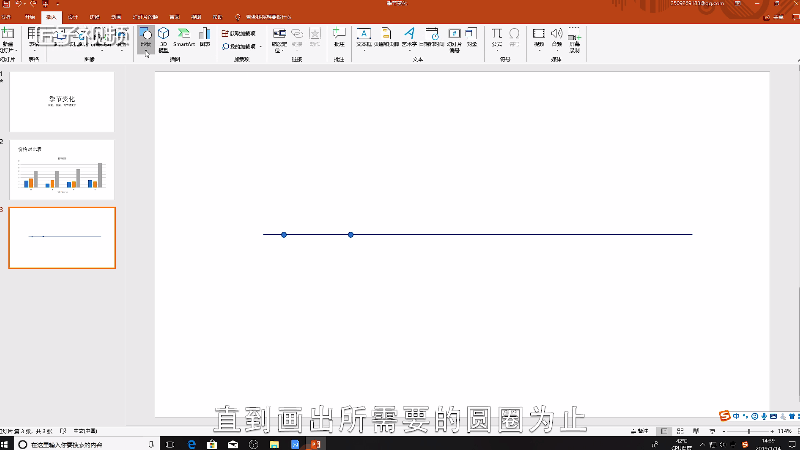
Task: Select slide 1 thumbnail with title text
Action: (62, 102)
